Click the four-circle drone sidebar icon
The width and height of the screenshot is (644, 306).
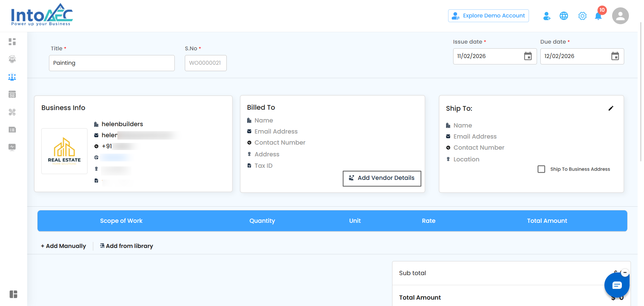pos(12,112)
